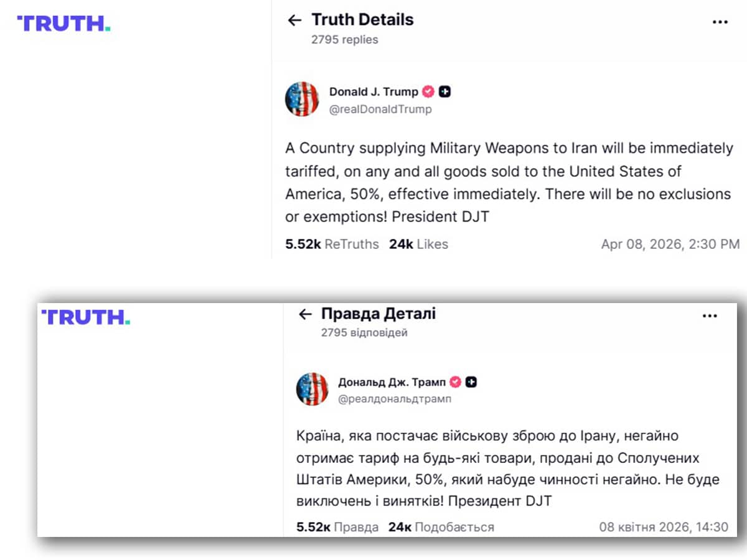Click the Truth logo in the lower panel
The height and width of the screenshot is (560, 747).
tap(85, 317)
